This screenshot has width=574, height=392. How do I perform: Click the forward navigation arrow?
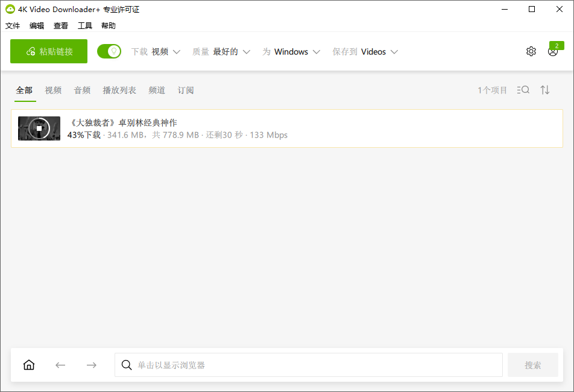(x=91, y=365)
